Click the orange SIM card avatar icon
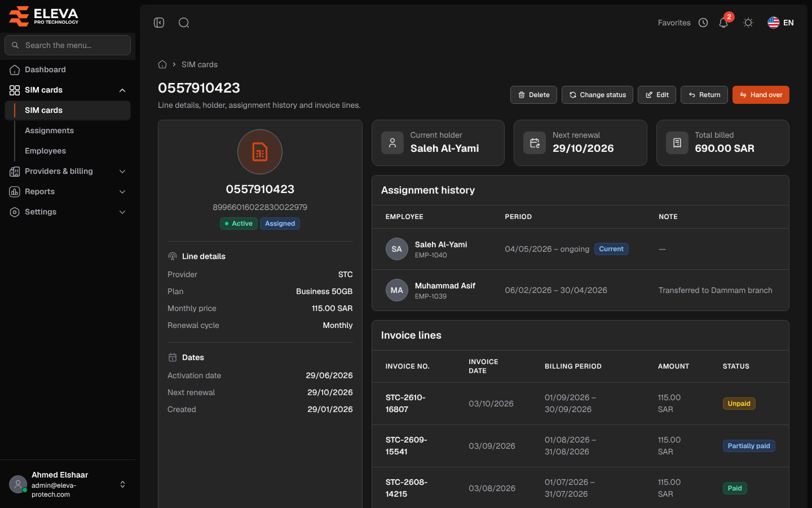Image resolution: width=812 pixels, height=508 pixels. (x=260, y=152)
